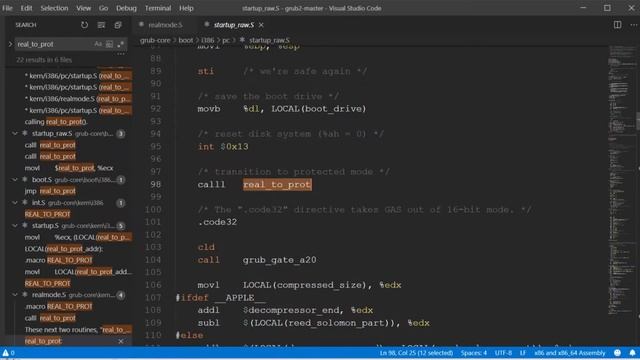Click startup_raw.S in breadcrumb path

tap(269, 40)
